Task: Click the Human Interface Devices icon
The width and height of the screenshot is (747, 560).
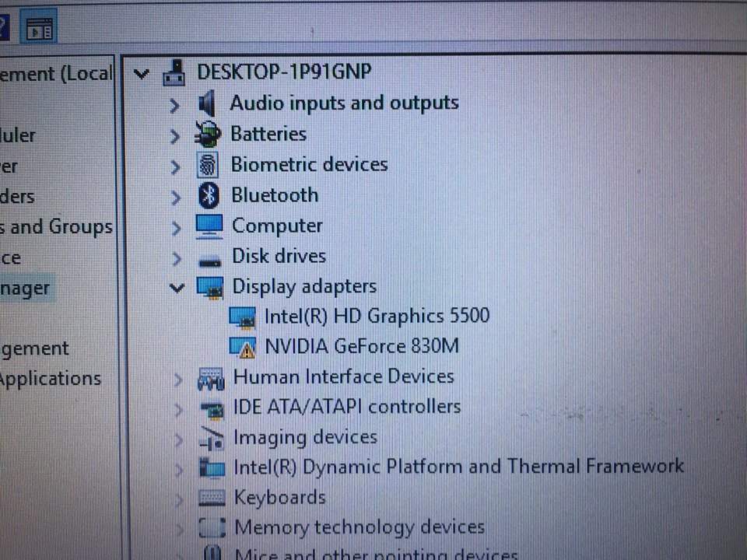Action: [x=211, y=379]
